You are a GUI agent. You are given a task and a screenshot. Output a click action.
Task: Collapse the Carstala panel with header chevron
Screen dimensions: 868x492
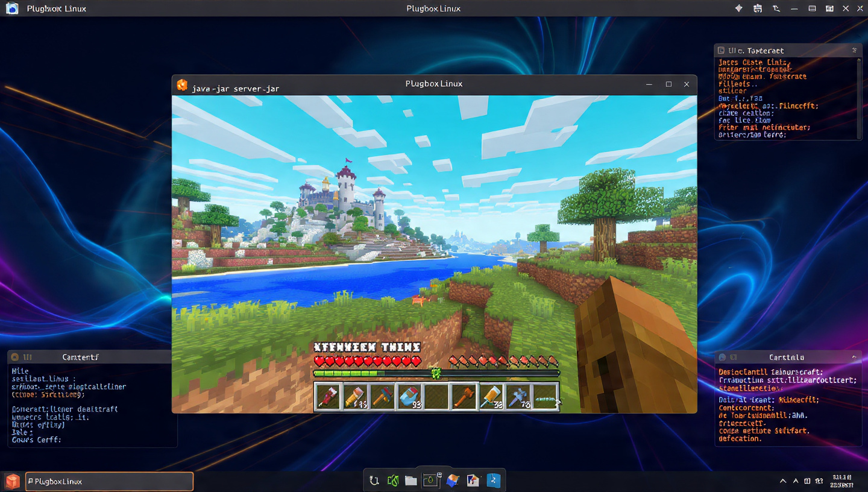point(854,357)
